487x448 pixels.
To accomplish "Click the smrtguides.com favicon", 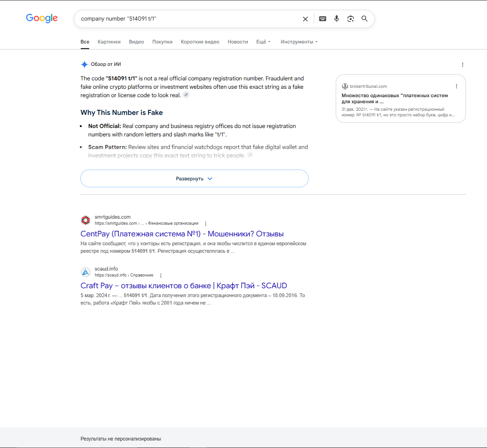I will click(86, 220).
